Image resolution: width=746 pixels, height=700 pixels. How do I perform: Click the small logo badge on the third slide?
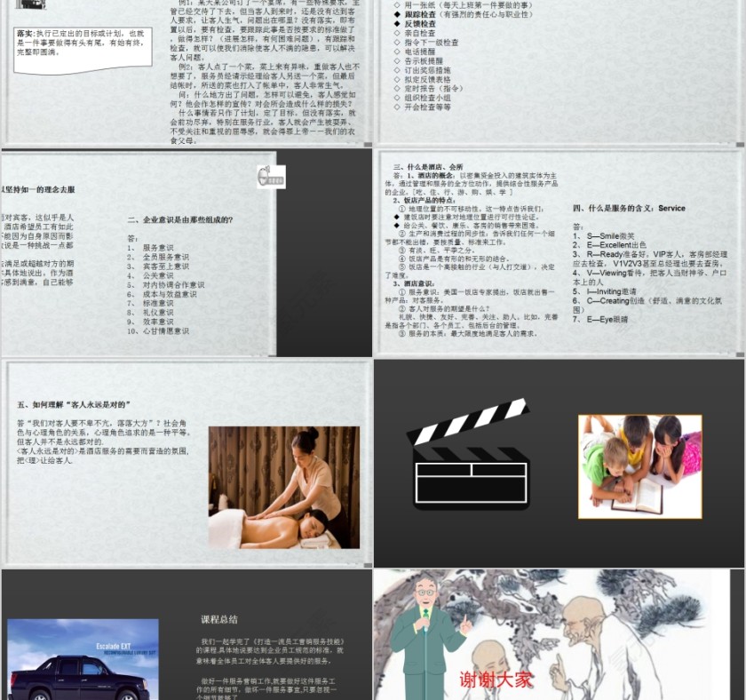pos(271,176)
